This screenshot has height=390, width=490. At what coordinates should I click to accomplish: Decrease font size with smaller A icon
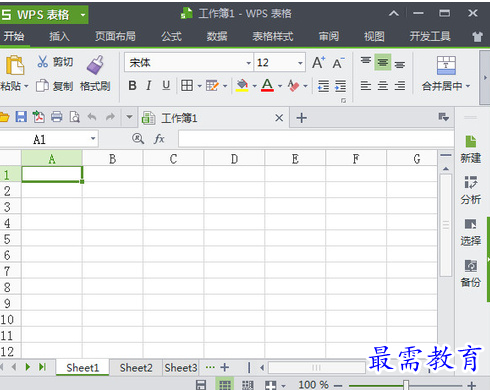tap(338, 63)
